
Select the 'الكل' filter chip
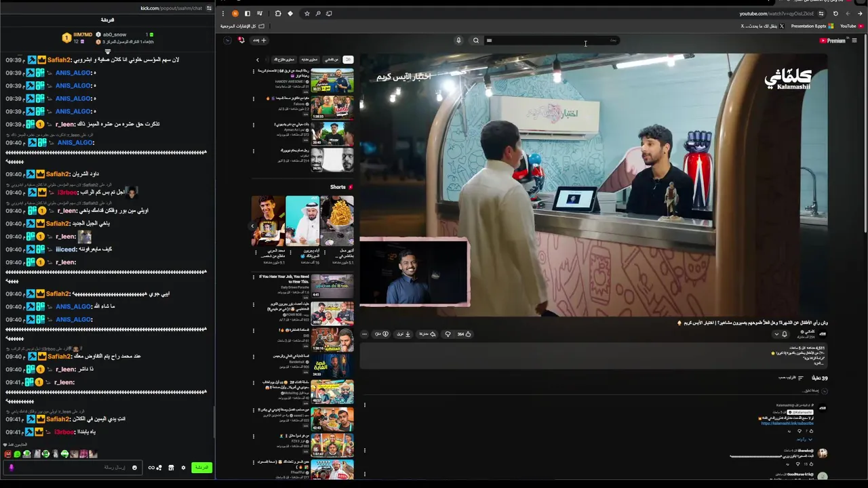point(348,60)
